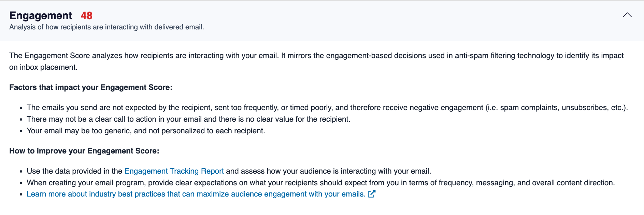This screenshot has height=215, width=644.
Task: Click the Engagement section heading
Action: click(41, 16)
